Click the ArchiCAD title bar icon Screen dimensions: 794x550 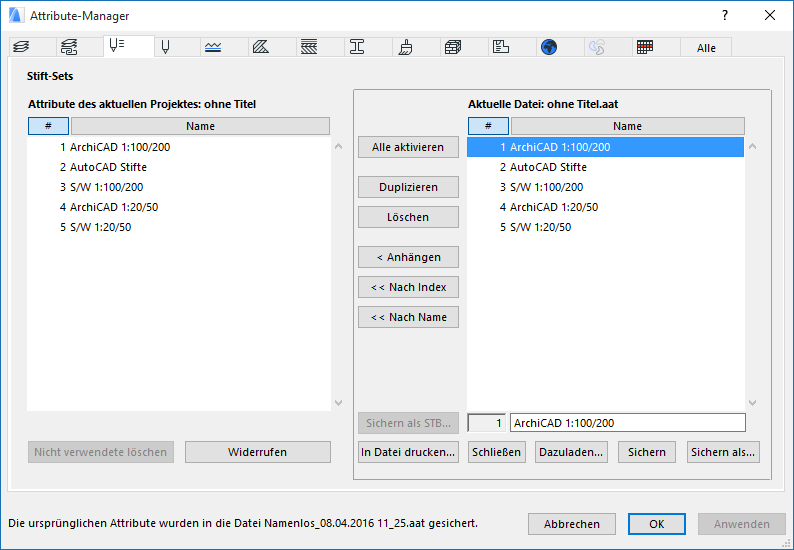click(x=16, y=15)
